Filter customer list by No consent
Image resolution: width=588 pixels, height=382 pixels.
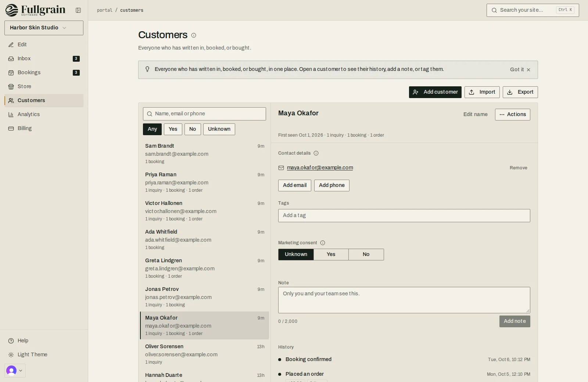coord(193,129)
